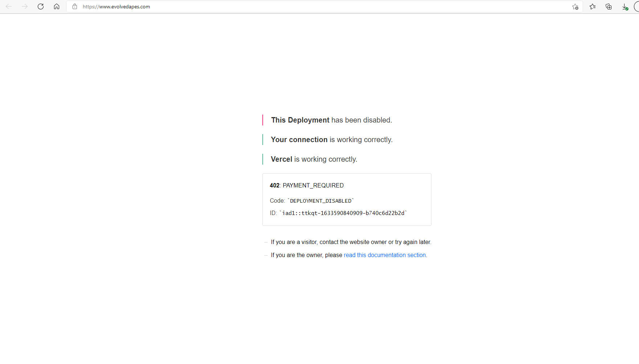Click the 'This Deployment' bold heading
Screen dimensions: 639x364
(x=300, y=120)
